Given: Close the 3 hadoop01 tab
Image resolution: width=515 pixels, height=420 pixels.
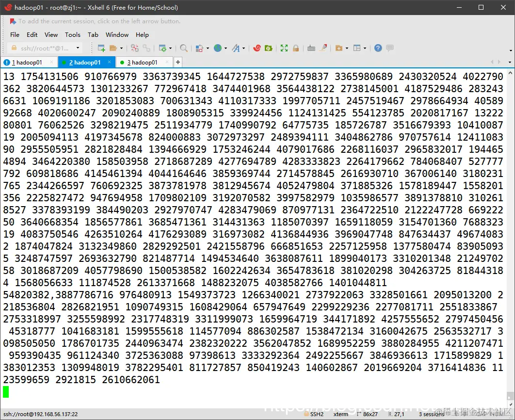Looking at the screenshot, I should point(167,62).
